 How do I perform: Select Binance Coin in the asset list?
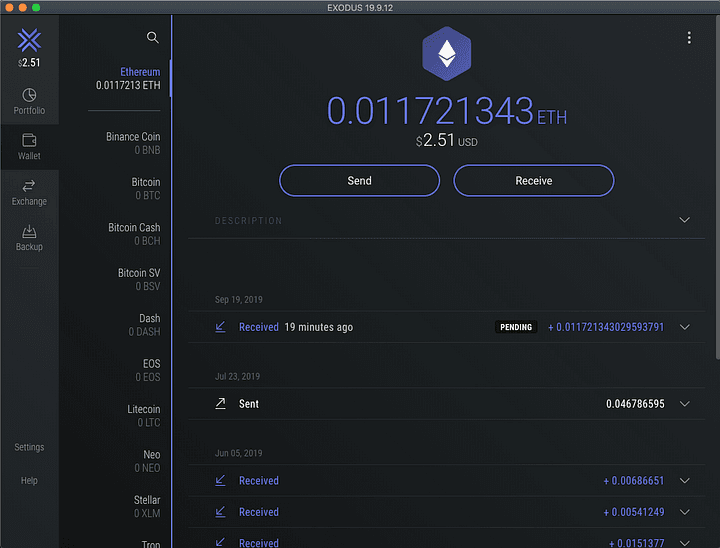coord(133,143)
